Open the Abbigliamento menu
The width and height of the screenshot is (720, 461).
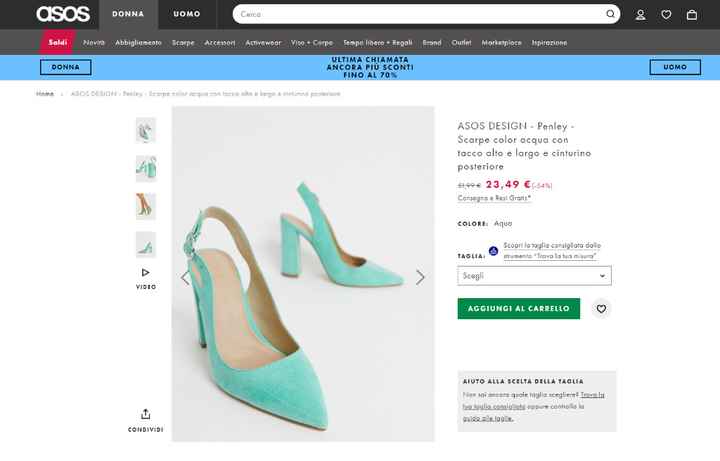click(138, 43)
